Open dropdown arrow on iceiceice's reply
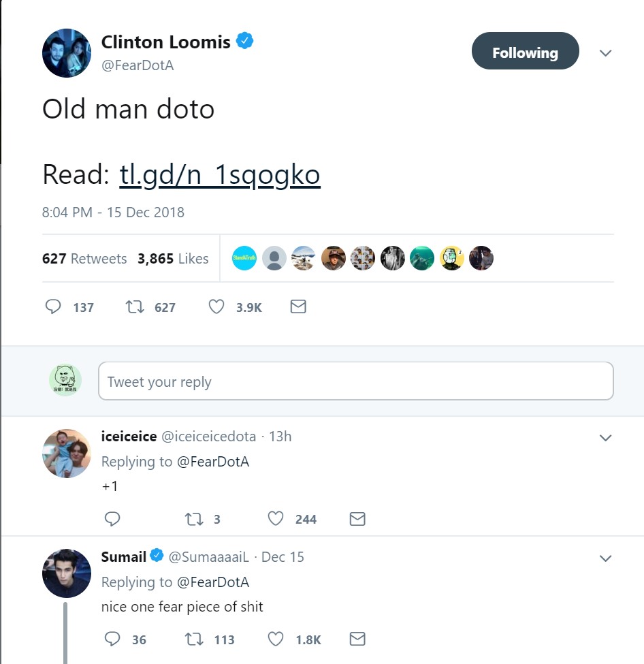Image resolution: width=644 pixels, height=664 pixels. coord(605,438)
